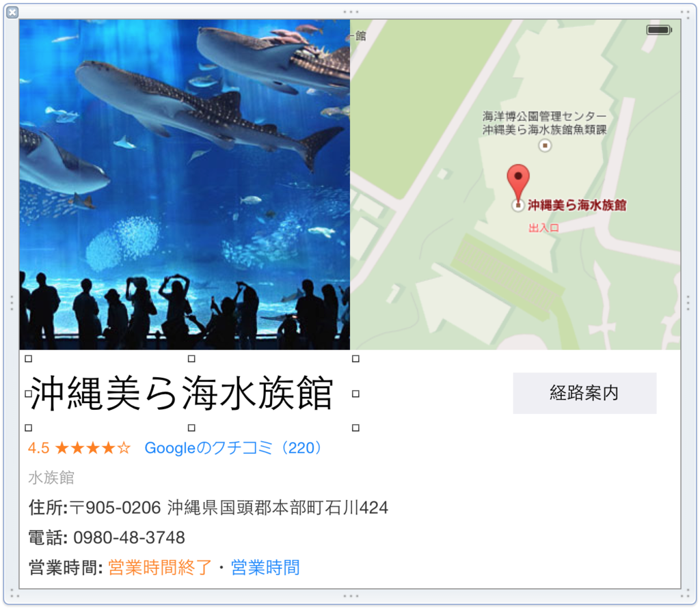Click the orange 営業時間終了 label
Viewport: 700px width, 610px height.
[x=160, y=568]
